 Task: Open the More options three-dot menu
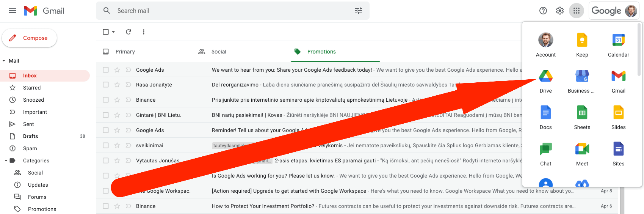point(144,32)
